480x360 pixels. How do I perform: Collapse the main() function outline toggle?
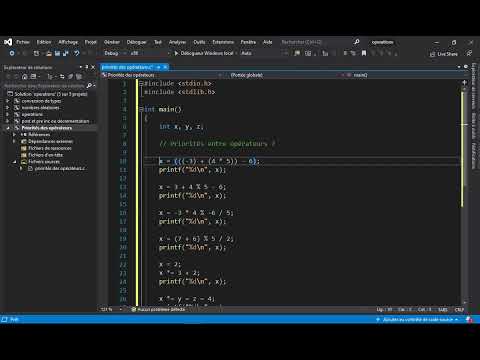point(141,109)
